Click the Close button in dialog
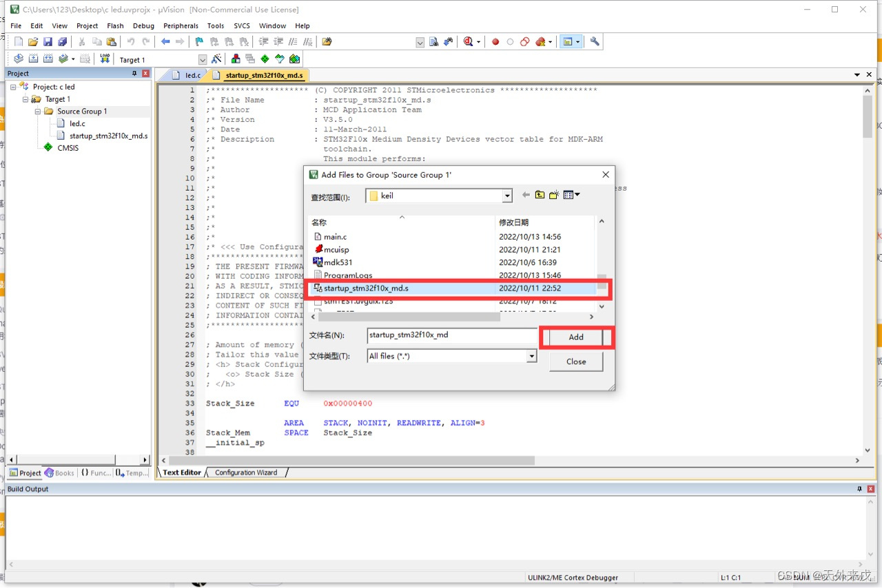The height and width of the screenshot is (588, 882). (576, 361)
